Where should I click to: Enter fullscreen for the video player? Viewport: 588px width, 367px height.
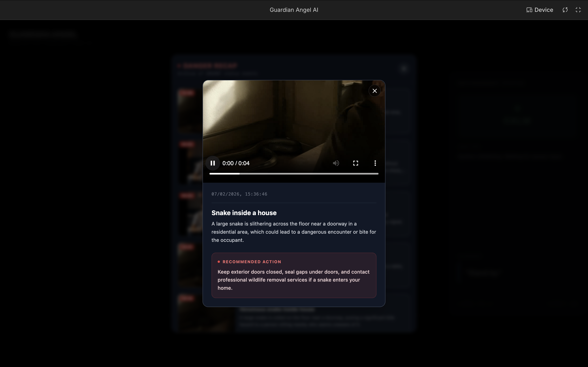coord(355,163)
